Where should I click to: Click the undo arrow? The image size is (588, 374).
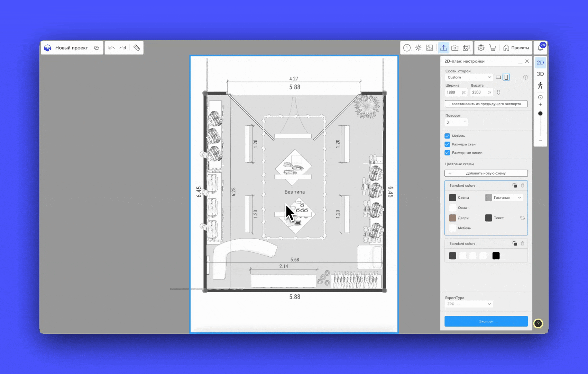tap(111, 48)
